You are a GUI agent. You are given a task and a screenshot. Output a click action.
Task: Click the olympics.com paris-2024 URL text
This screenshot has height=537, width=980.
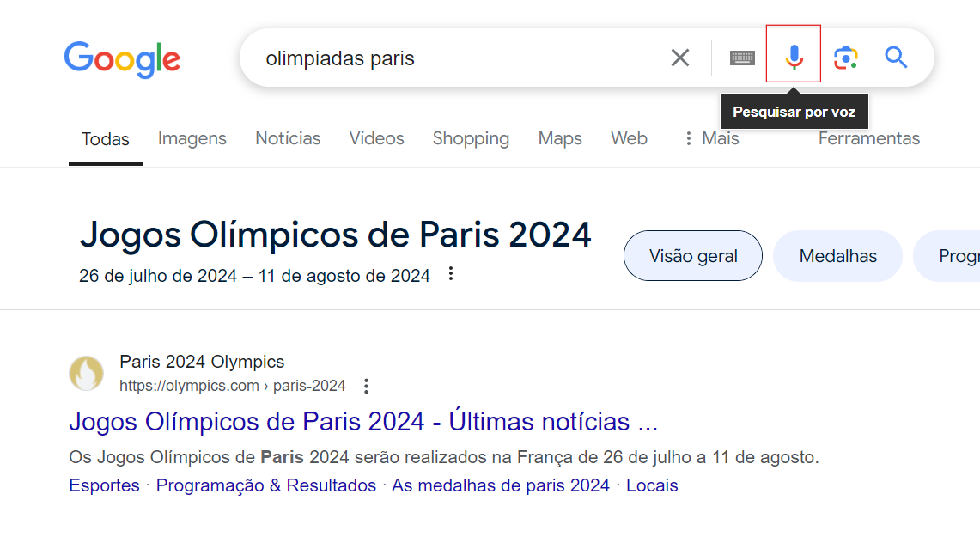[233, 386]
